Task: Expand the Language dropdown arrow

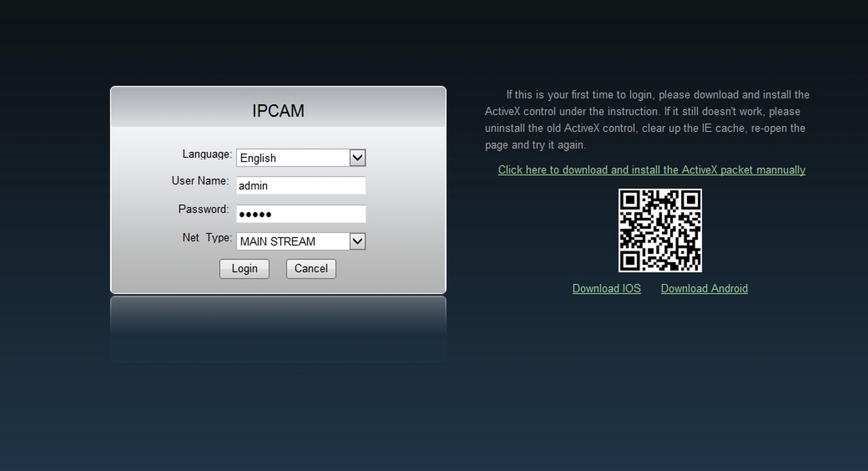Action: tap(357, 158)
